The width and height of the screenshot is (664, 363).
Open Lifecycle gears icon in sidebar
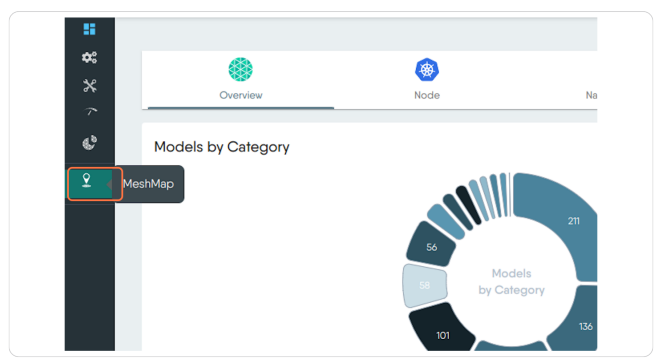[x=89, y=57]
